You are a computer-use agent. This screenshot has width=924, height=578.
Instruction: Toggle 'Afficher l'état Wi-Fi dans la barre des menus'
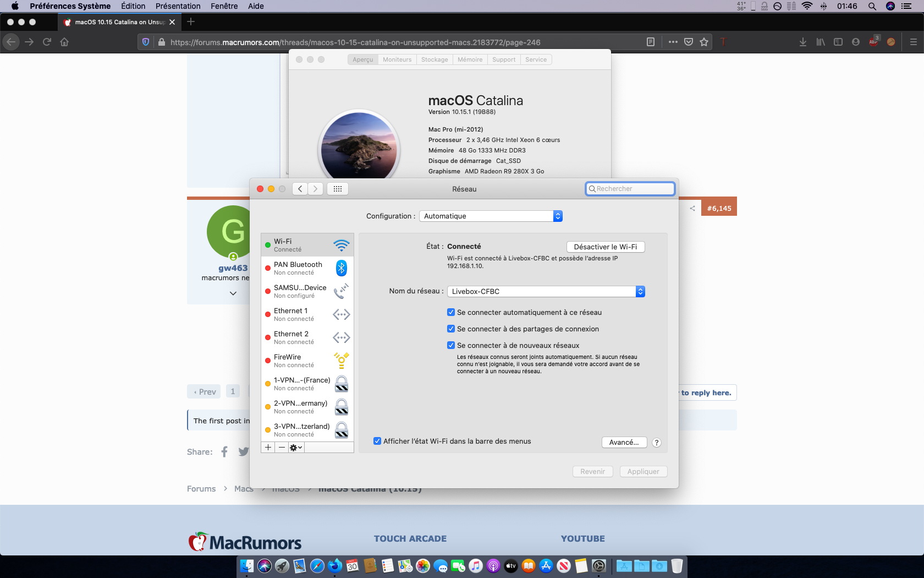(x=377, y=441)
